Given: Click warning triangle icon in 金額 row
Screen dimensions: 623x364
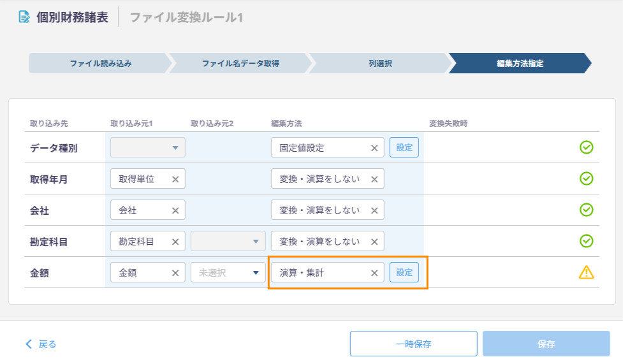Looking at the screenshot, I should pyautogui.click(x=587, y=272).
